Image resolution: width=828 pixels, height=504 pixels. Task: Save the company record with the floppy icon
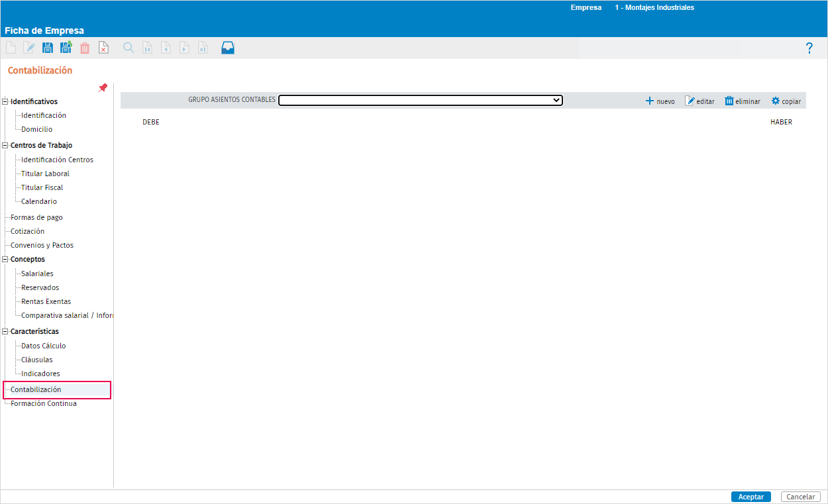tap(48, 48)
